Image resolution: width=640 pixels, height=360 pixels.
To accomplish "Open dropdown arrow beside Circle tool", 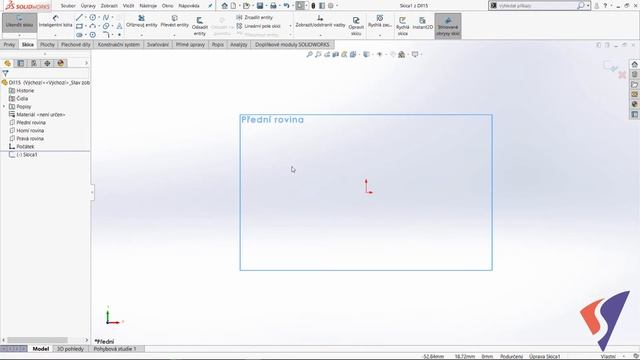I will coord(99,18).
